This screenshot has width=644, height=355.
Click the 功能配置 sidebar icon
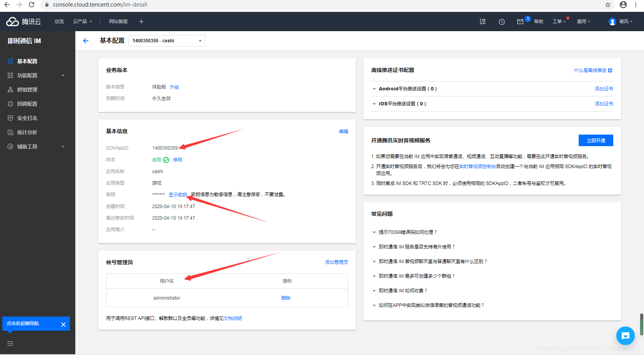pos(10,75)
